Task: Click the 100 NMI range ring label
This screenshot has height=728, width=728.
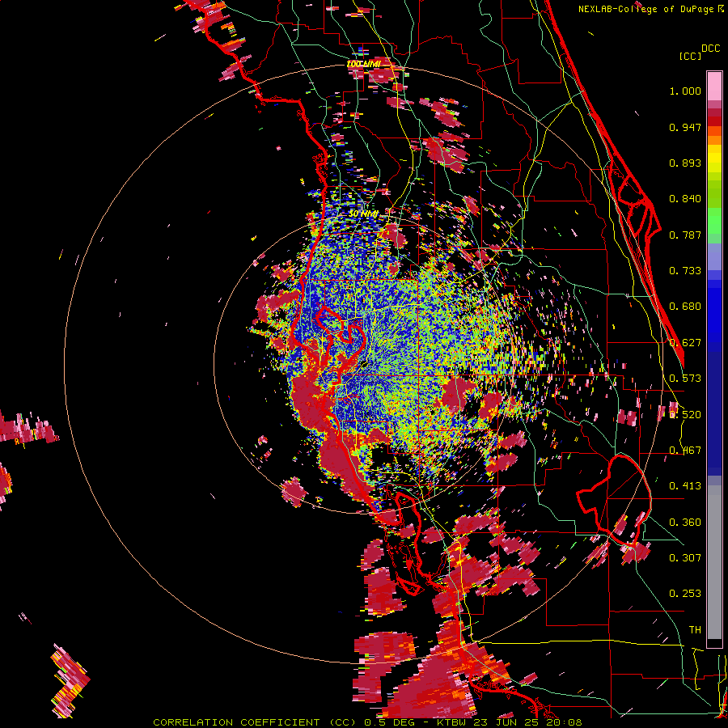Action: pos(363,64)
